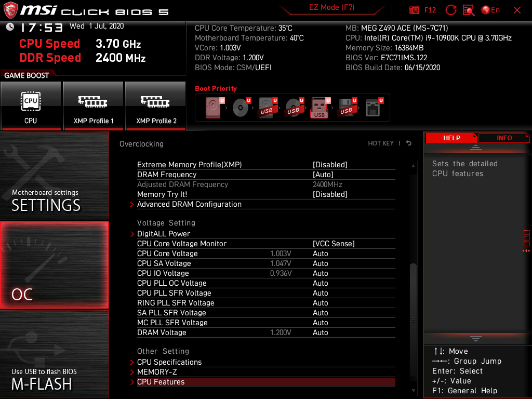Click the Adjusted DRAM Frequency 2400MHz value

point(327,184)
